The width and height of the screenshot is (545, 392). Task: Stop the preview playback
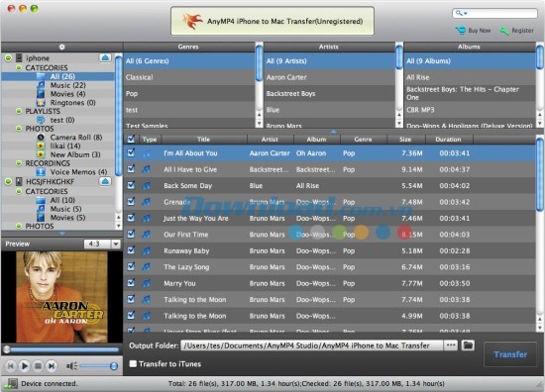coord(38,366)
